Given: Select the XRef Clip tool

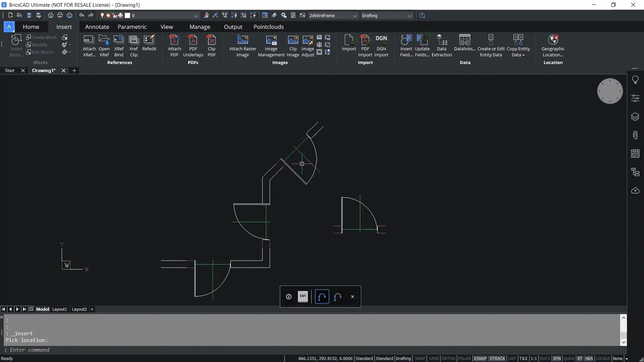Looking at the screenshot, I should [x=133, y=45].
